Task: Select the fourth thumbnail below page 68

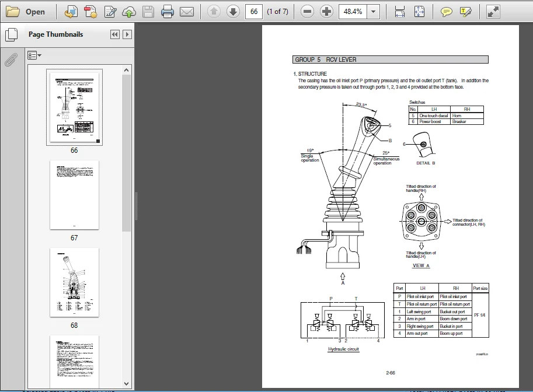Action: coord(75,362)
